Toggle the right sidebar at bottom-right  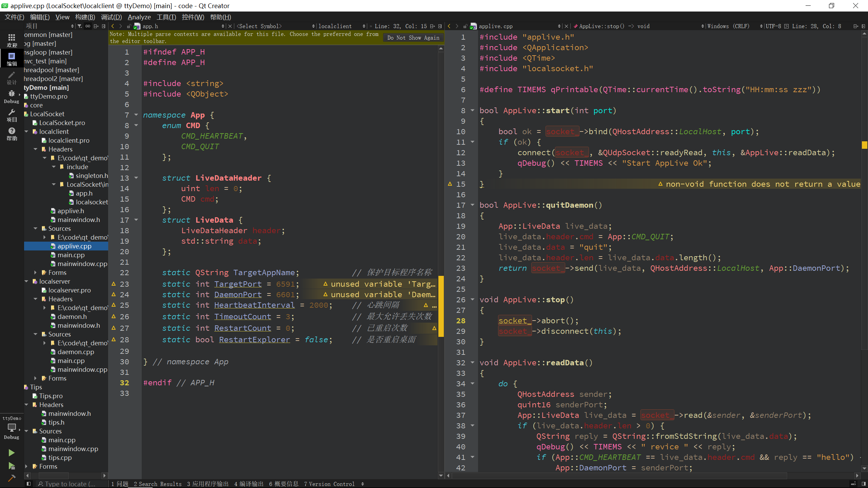[864, 484]
